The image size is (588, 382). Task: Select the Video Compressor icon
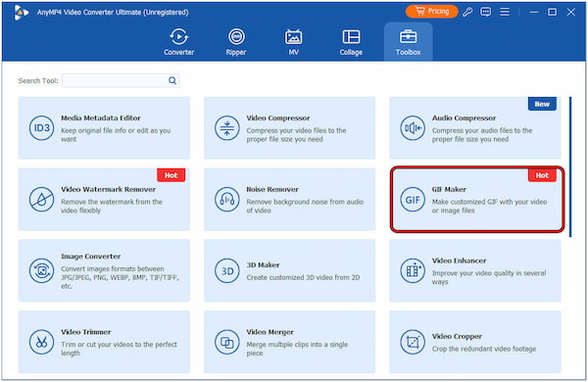pyautogui.click(x=227, y=128)
